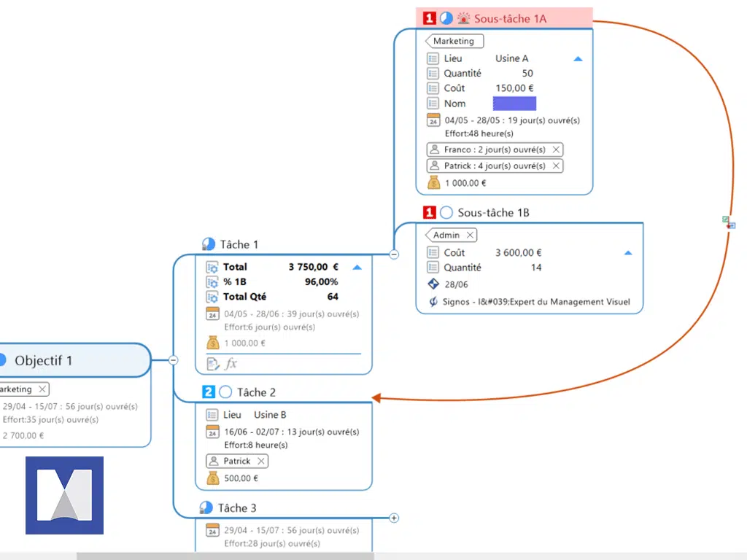
Task: Collapse the Objectif 1 branch
Action: pos(173,359)
